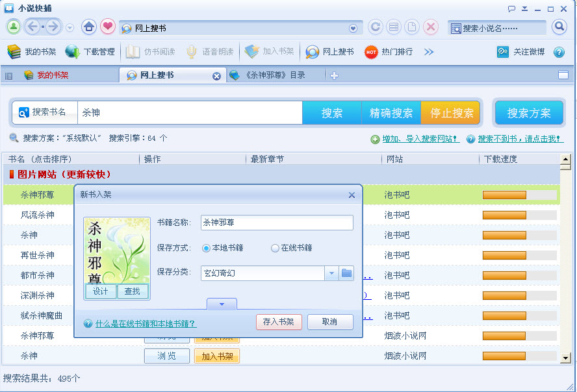Click the blue help question icon in toolbar

click(559, 52)
